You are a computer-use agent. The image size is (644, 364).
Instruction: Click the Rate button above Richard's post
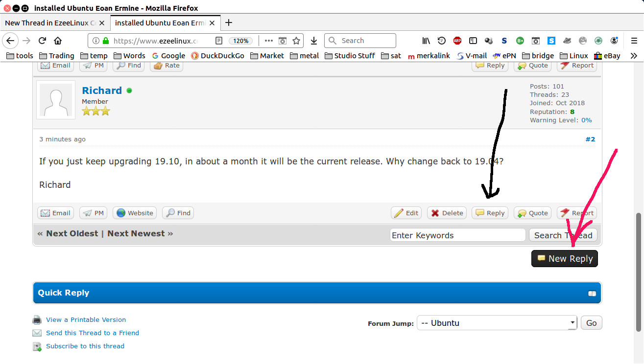coord(167,66)
